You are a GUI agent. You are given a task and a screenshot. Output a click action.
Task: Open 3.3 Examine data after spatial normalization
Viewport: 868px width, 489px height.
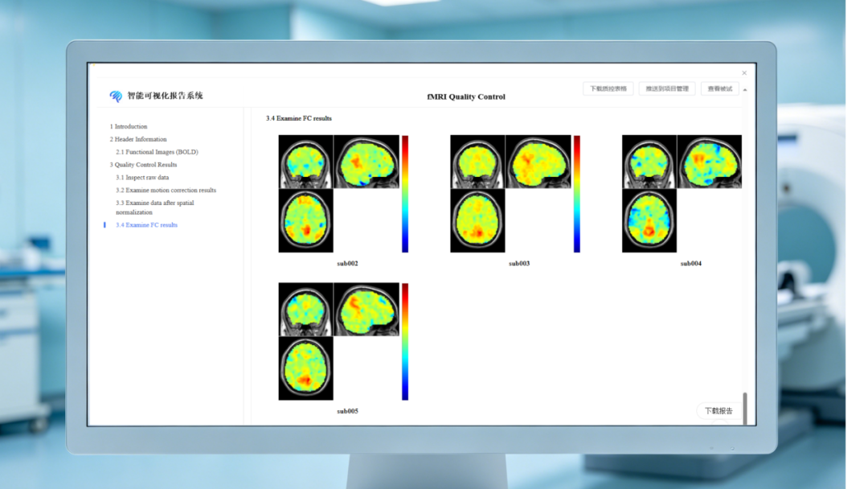(x=155, y=208)
